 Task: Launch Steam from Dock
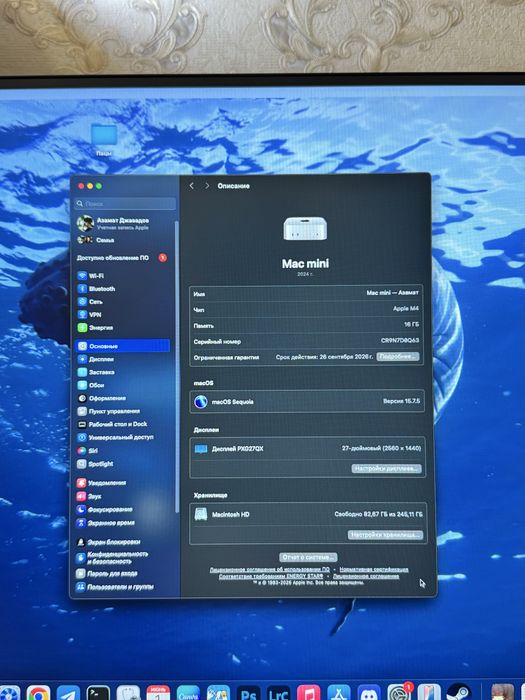tap(459, 693)
